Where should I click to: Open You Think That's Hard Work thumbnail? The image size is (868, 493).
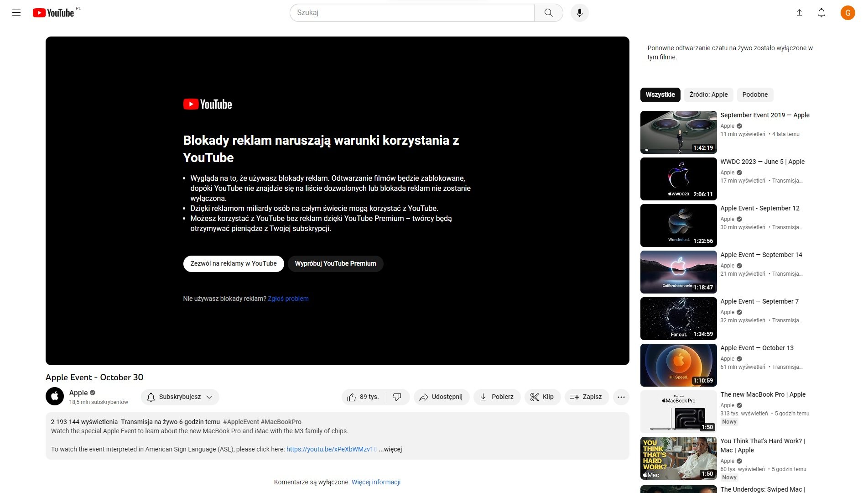(678, 458)
